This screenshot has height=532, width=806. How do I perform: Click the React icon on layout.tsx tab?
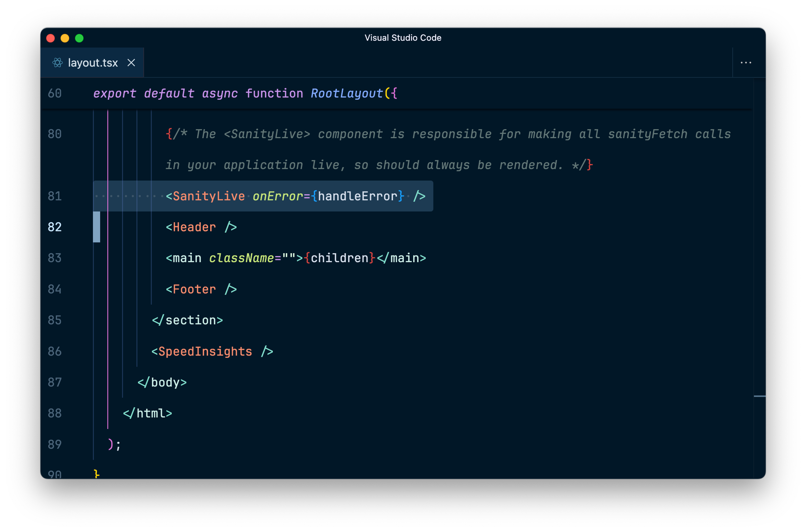pyautogui.click(x=57, y=63)
